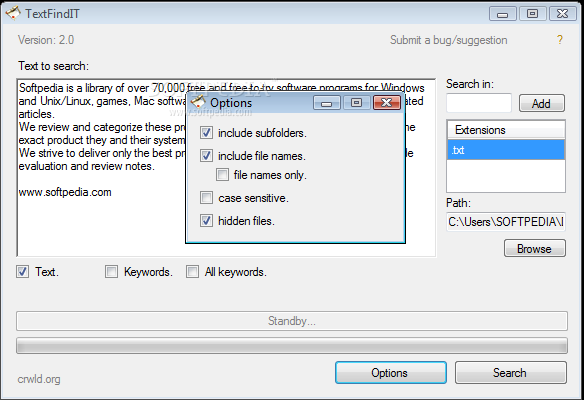The height and width of the screenshot is (400, 584).
Task: Enable case sensitive search
Action: click(x=206, y=198)
